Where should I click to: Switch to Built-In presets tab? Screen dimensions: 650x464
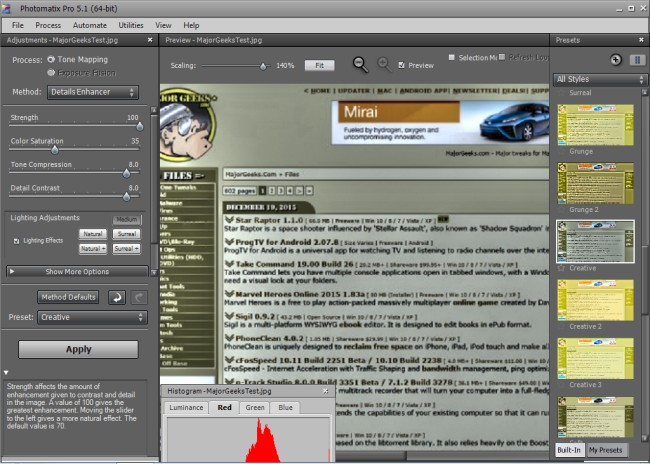point(569,450)
